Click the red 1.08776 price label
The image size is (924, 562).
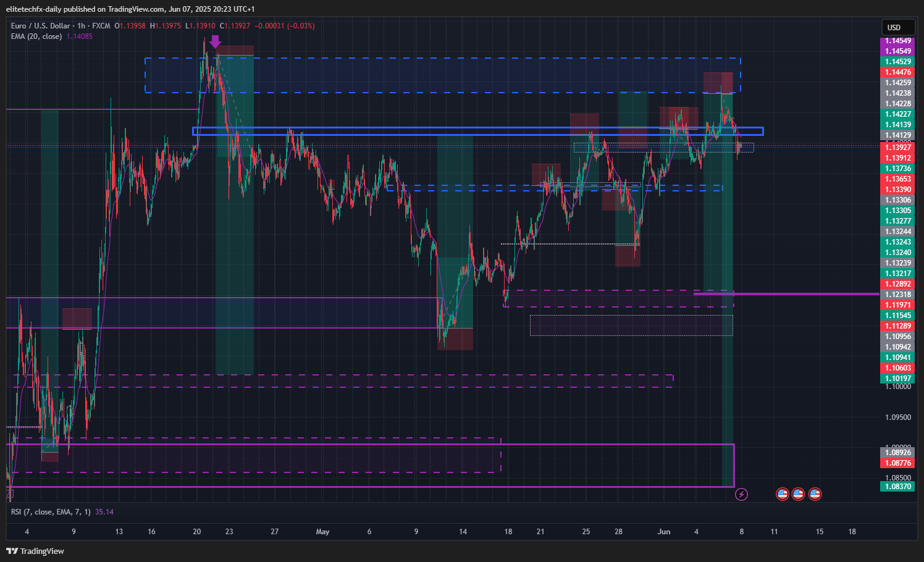[x=897, y=463]
